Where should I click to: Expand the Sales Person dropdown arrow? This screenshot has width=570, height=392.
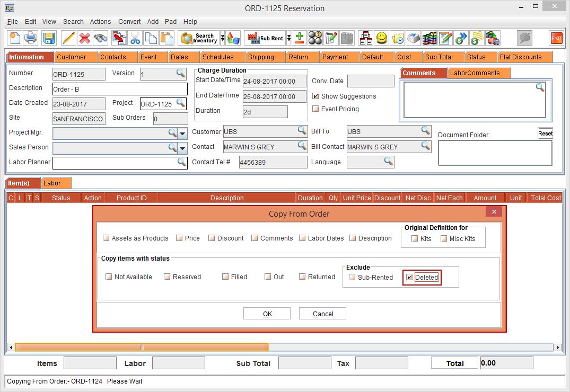182,148
